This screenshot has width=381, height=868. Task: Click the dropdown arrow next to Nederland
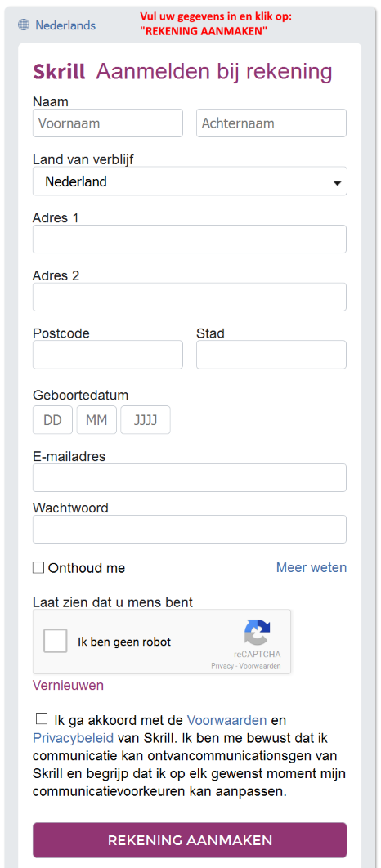click(x=337, y=183)
